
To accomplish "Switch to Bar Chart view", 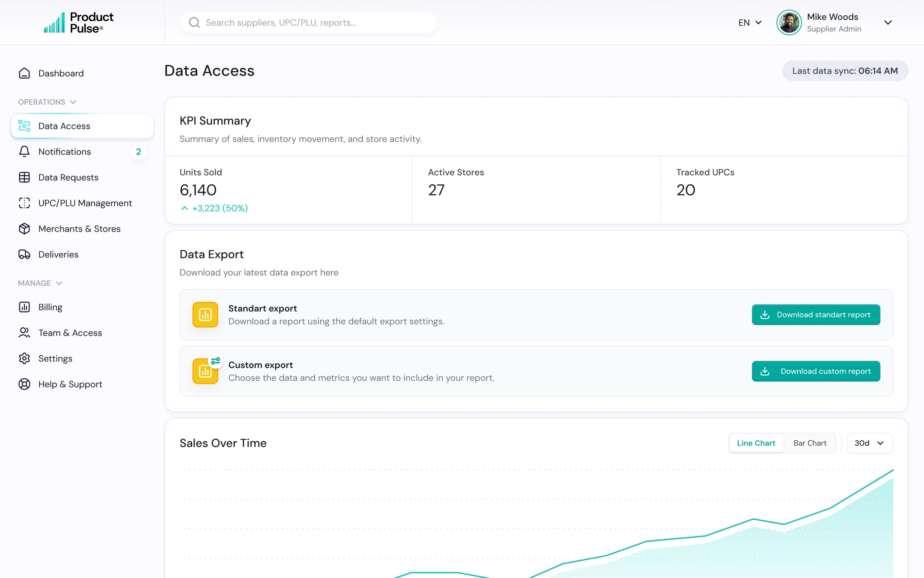I will 810,443.
